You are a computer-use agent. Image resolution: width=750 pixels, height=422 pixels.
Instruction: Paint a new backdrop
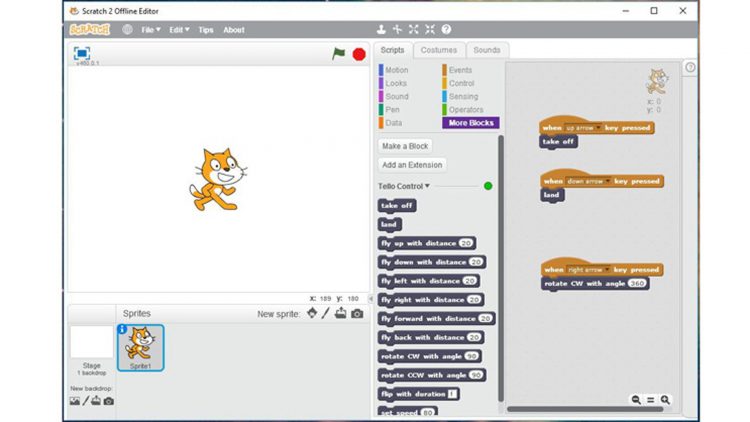click(86, 401)
